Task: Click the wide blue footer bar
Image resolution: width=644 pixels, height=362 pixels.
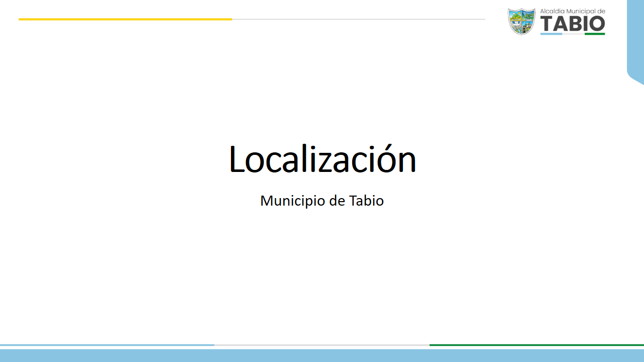Action: coord(322,355)
